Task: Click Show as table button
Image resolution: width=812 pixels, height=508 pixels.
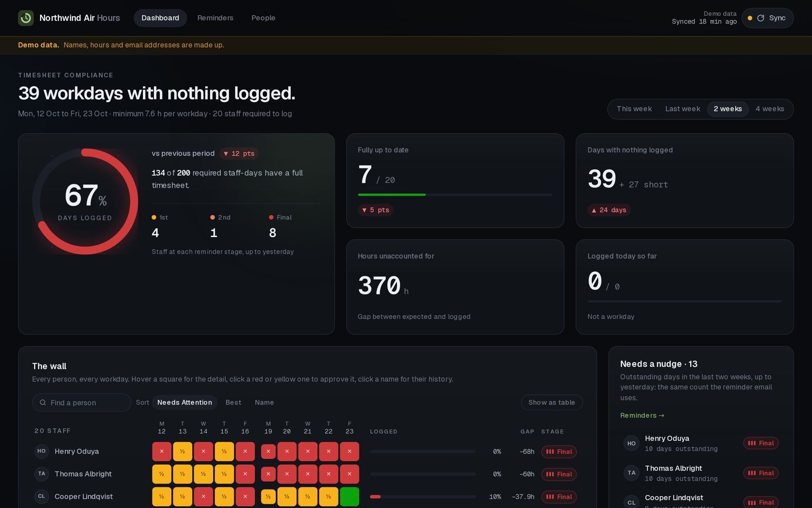Action: click(x=552, y=402)
